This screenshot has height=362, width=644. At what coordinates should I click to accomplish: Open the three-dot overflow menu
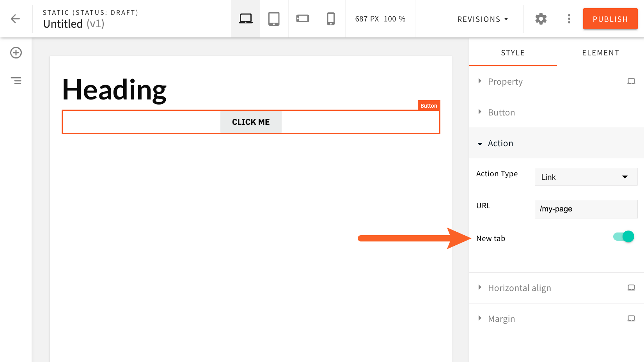point(569,18)
